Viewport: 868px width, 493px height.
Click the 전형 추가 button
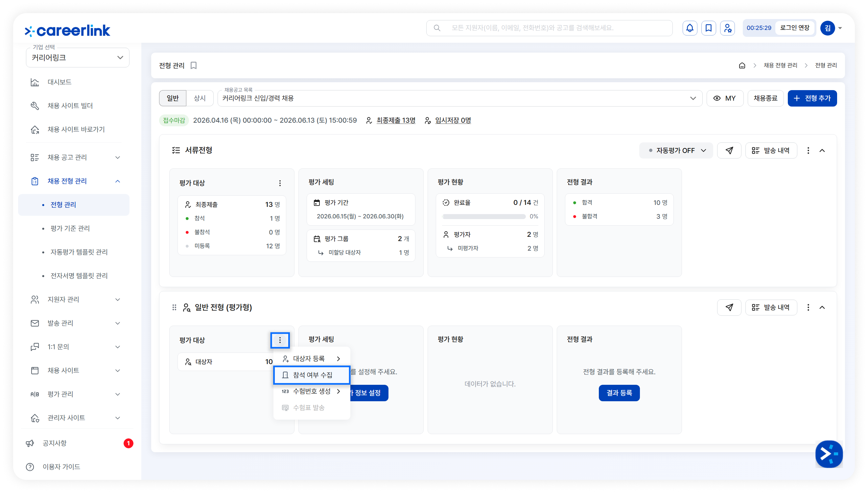point(812,98)
